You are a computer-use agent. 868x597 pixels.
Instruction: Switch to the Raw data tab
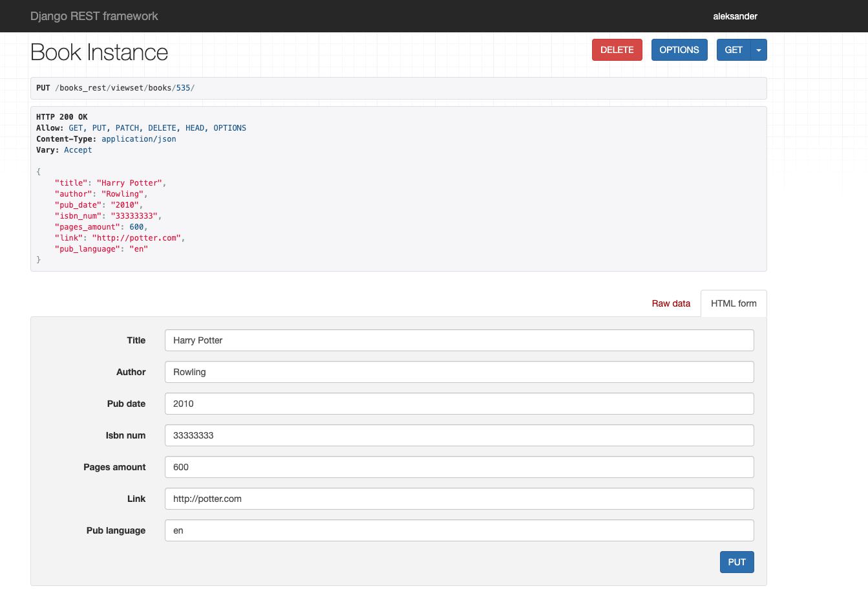tap(671, 303)
